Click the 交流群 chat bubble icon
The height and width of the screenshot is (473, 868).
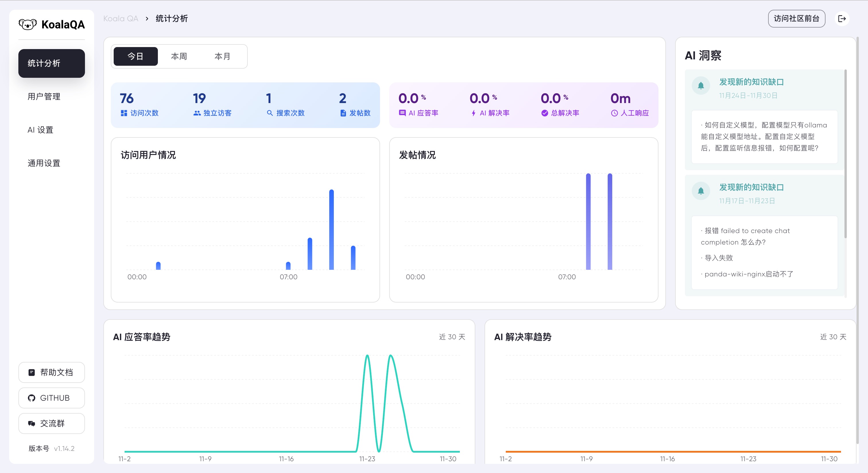coord(31,423)
